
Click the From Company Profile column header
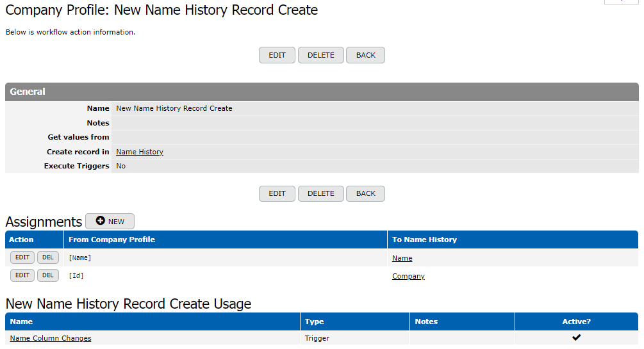pyautogui.click(x=112, y=239)
